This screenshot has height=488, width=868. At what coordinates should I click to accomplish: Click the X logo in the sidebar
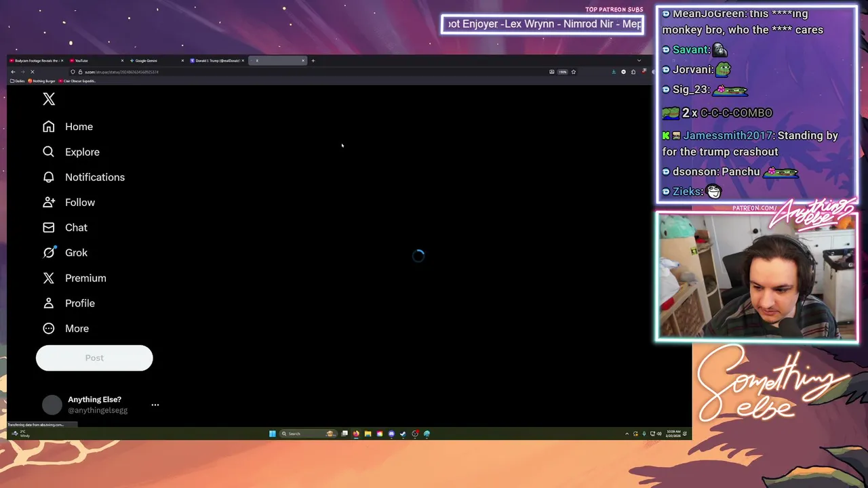tap(49, 99)
